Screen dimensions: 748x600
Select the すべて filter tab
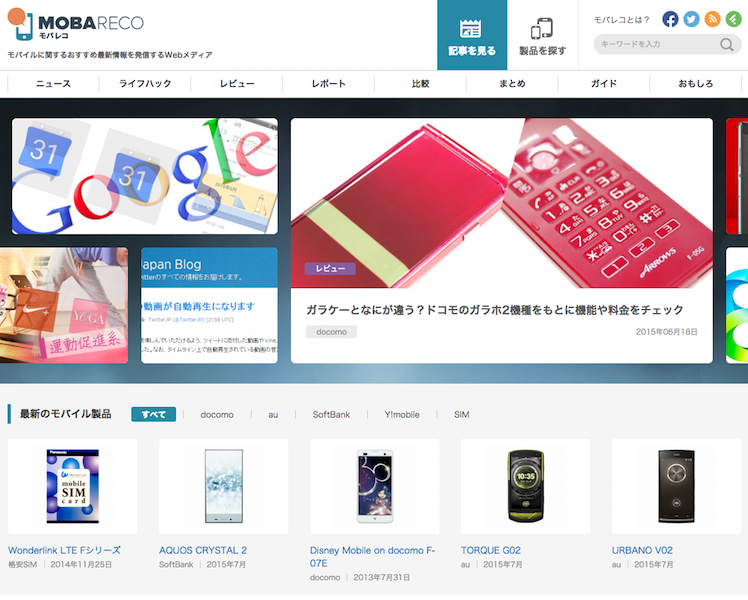point(154,414)
